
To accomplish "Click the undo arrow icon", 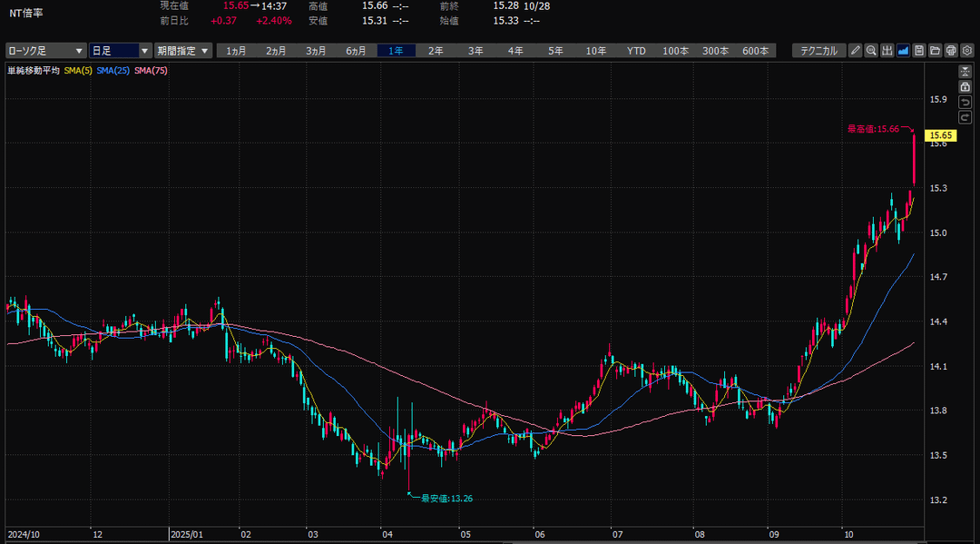I will coord(966,102).
